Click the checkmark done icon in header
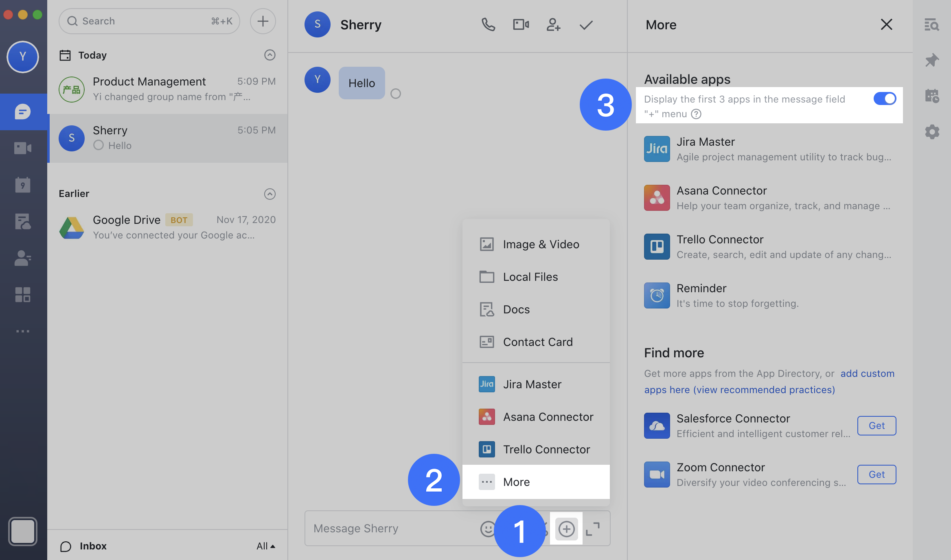951x560 pixels. click(x=586, y=25)
